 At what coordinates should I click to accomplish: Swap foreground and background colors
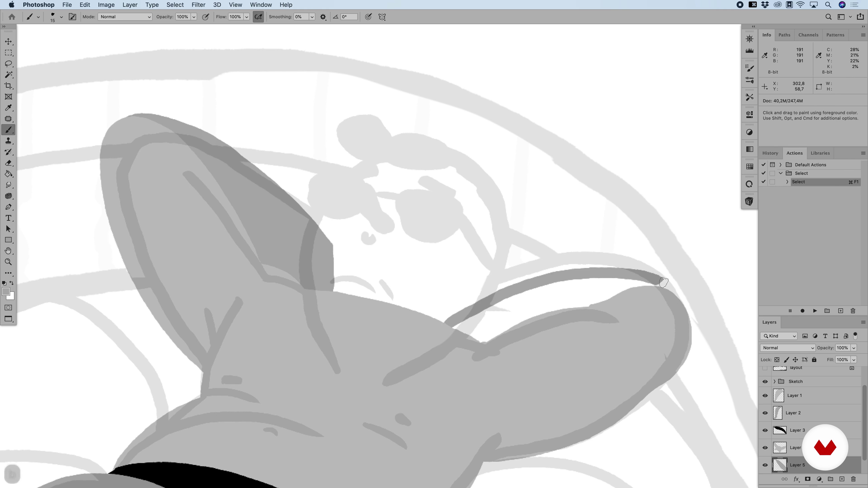tap(12, 283)
